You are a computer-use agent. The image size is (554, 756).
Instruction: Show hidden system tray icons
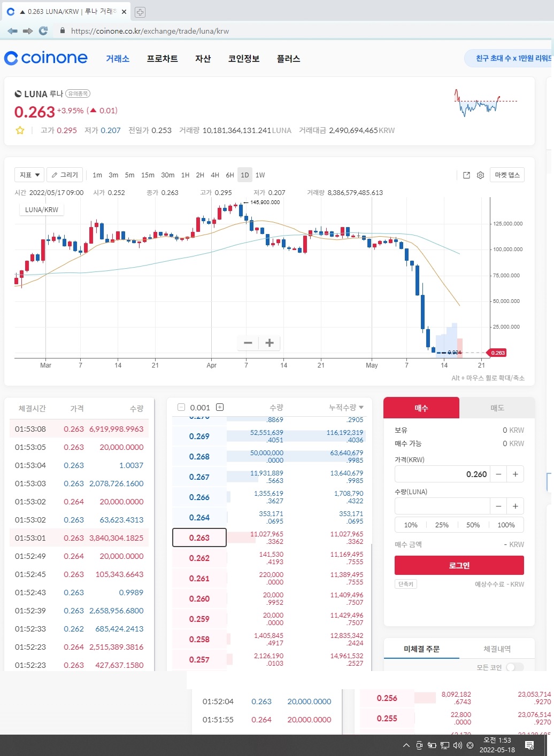click(406, 745)
